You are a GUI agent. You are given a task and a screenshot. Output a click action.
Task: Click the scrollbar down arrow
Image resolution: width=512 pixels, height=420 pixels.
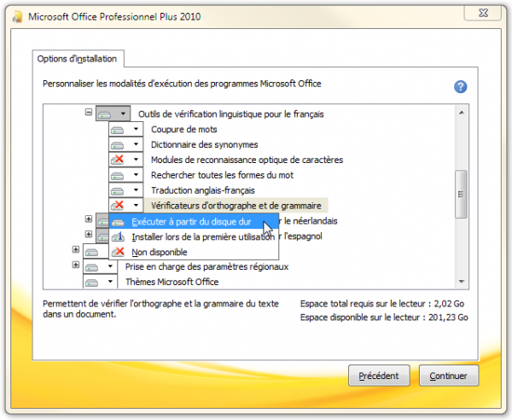462,282
